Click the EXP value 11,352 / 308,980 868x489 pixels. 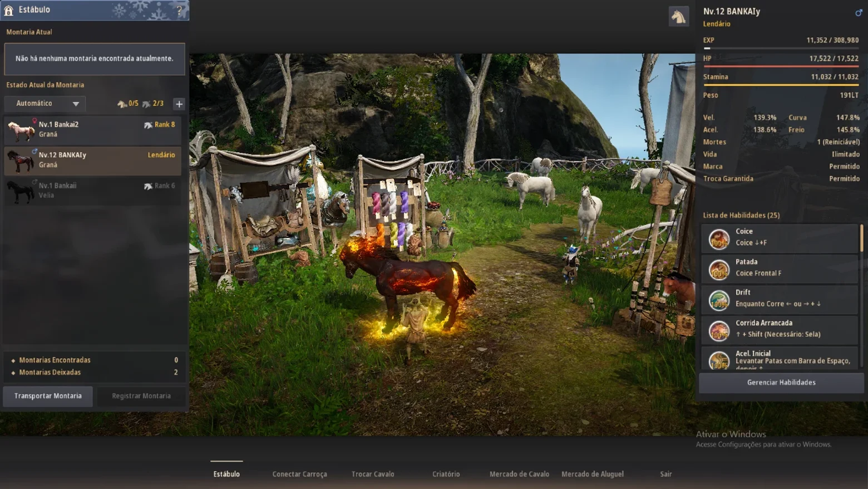click(832, 40)
